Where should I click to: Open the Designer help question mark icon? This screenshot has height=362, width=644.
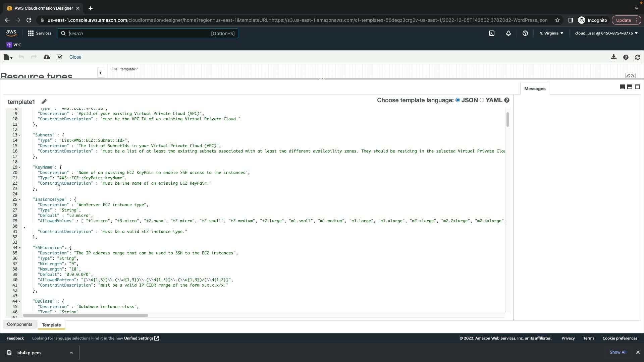pos(626,57)
